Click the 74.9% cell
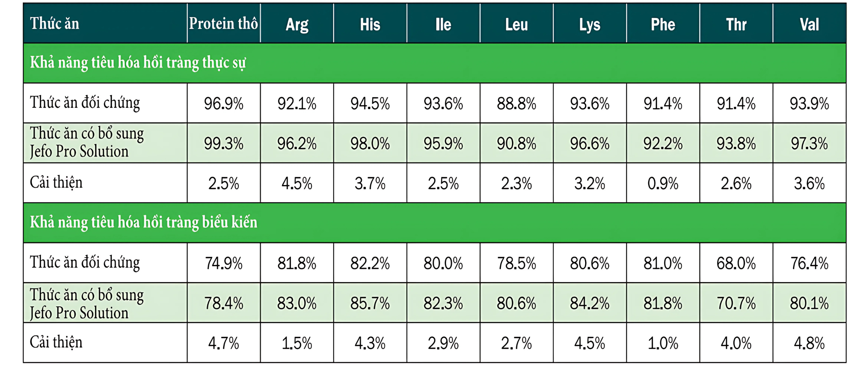 223,263
